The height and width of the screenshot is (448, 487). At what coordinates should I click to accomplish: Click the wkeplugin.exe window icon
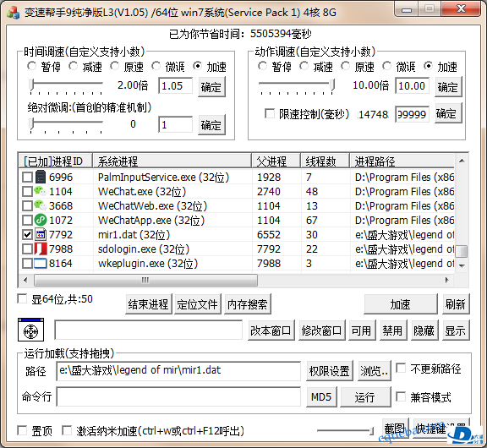click(40, 263)
